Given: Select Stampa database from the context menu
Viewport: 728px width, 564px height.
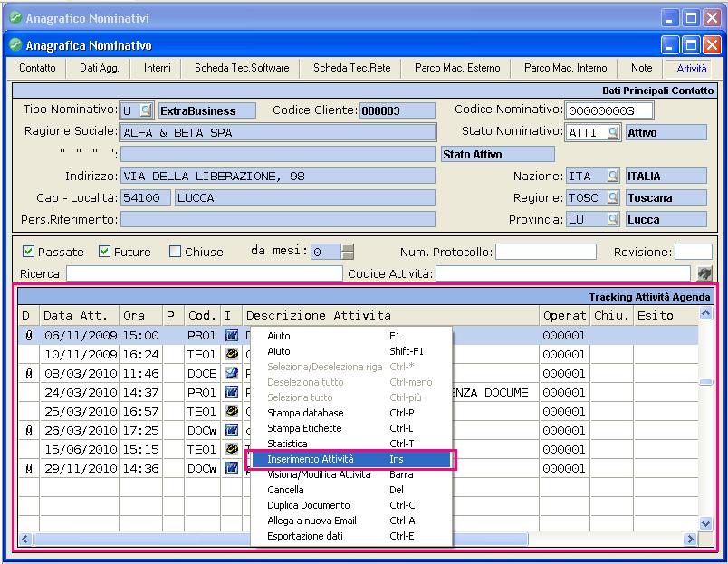Looking at the screenshot, I should click(351, 413).
